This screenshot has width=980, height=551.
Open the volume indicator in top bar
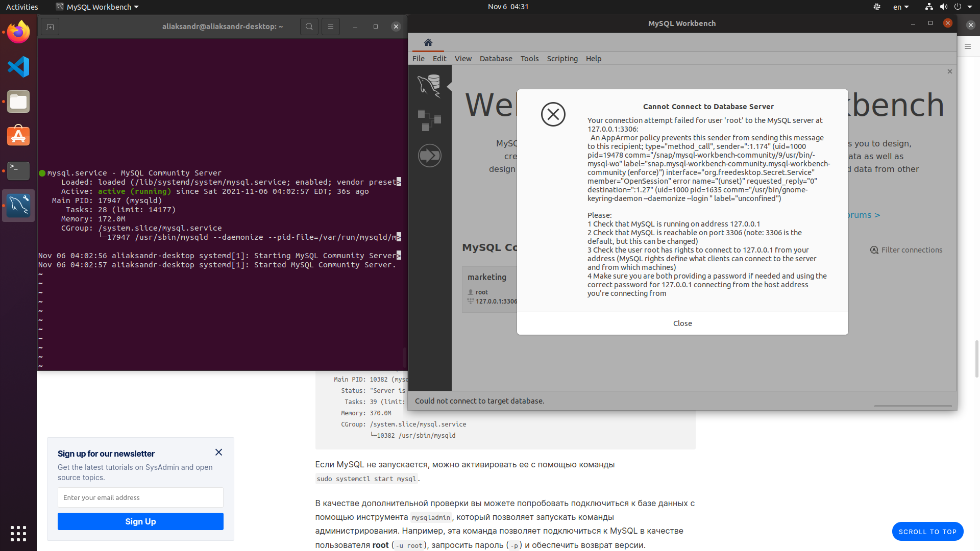(x=943, y=7)
